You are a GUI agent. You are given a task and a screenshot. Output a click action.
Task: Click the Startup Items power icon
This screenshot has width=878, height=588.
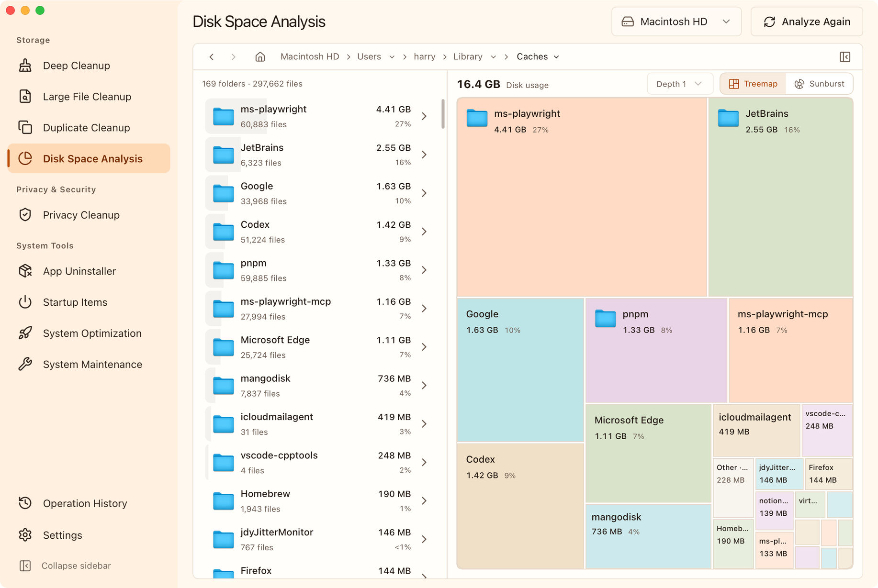25,302
